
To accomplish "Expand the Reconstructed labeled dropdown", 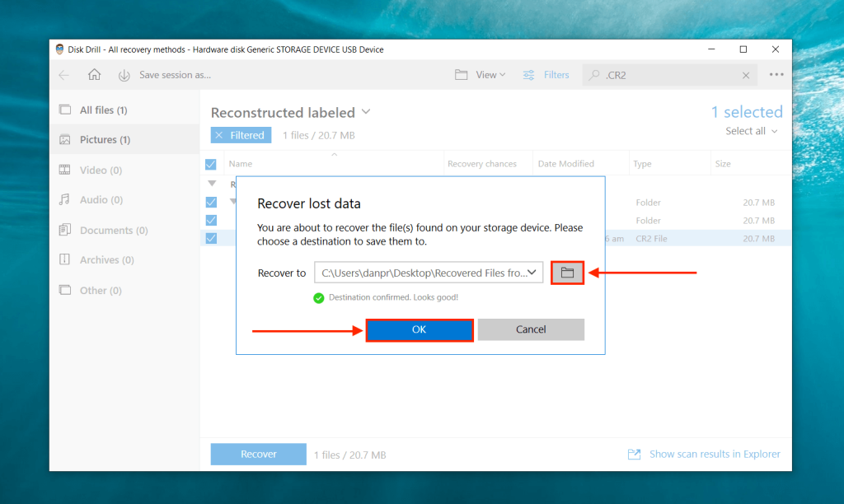I will [364, 112].
